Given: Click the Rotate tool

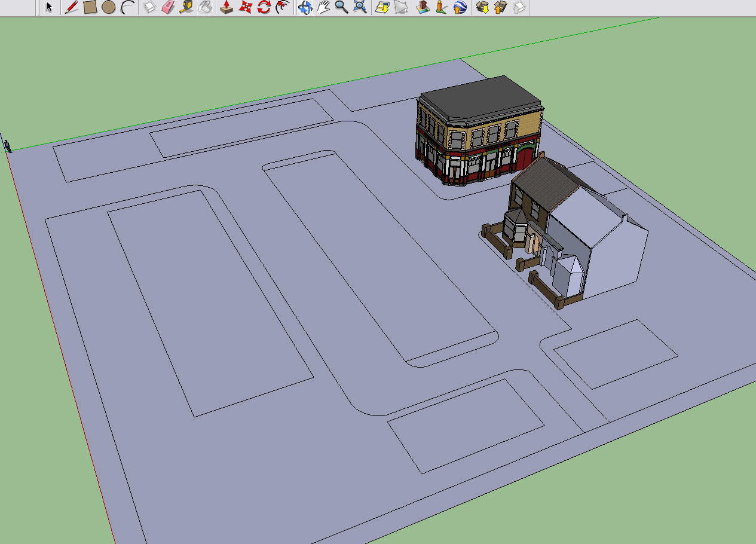Looking at the screenshot, I should (x=264, y=7).
